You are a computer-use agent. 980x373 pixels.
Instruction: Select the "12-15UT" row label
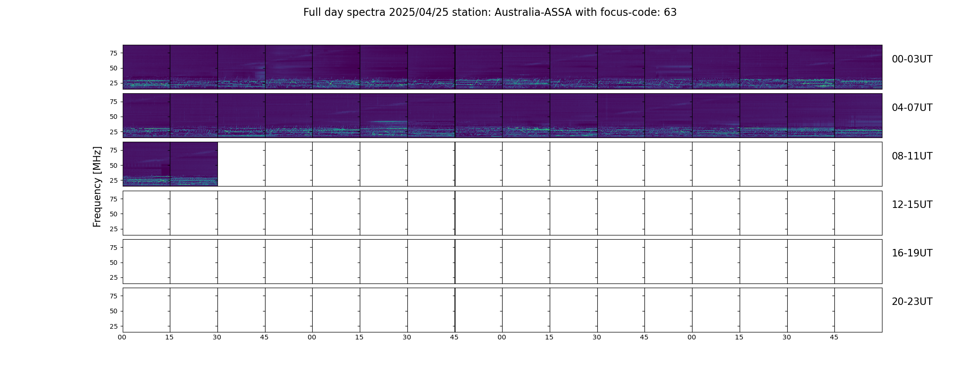click(x=912, y=205)
